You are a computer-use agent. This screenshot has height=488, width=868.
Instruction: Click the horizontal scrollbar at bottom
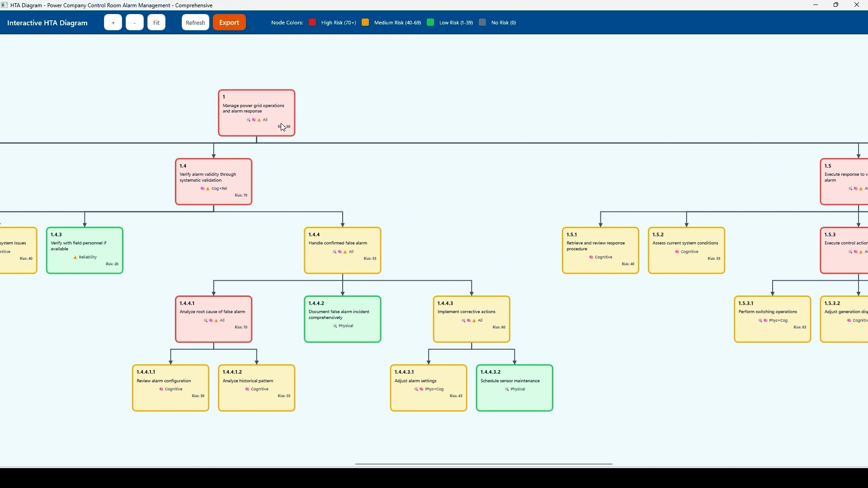tap(484, 464)
